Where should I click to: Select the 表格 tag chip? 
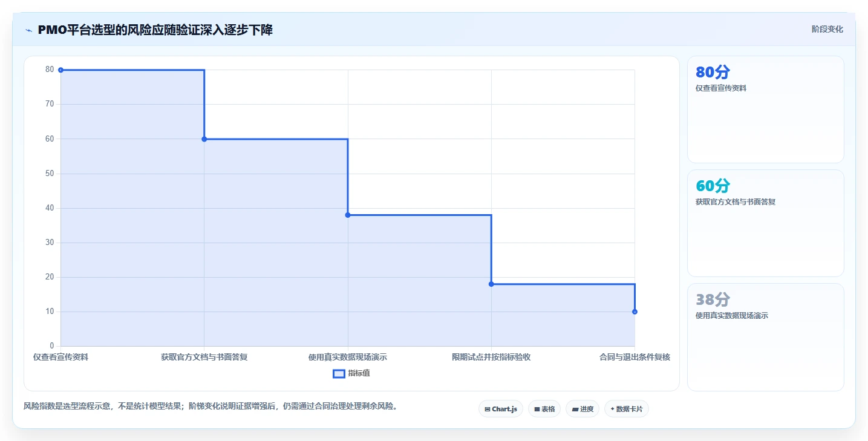544,409
